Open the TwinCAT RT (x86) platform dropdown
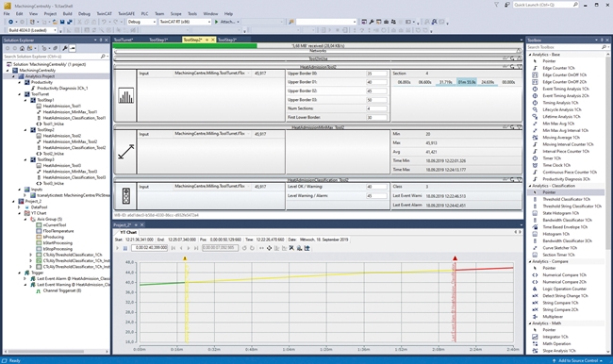Screen dimensions: 613x364 pos(185,22)
